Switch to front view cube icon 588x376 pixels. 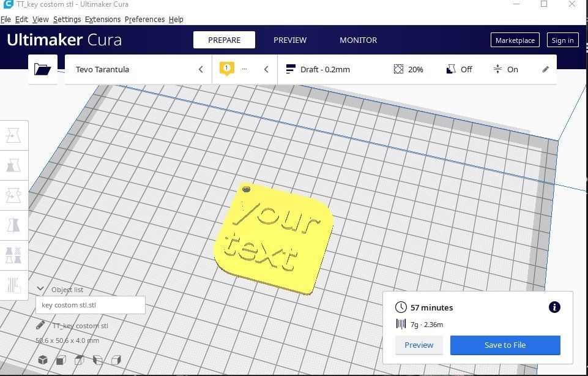click(61, 360)
